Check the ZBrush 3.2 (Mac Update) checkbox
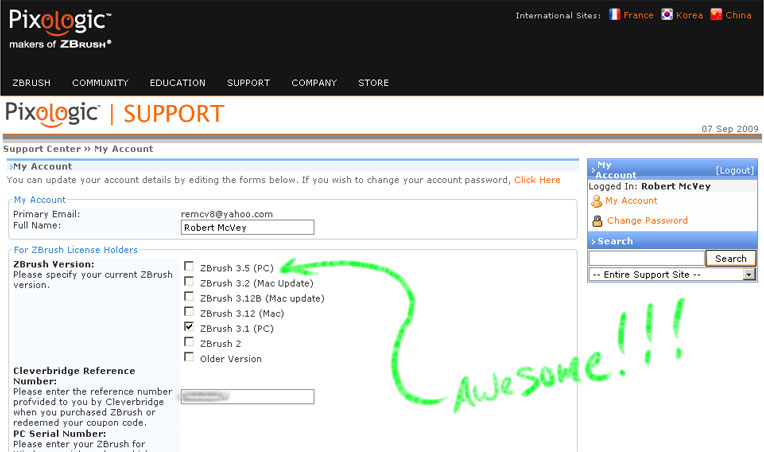The height and width of the screenshot is (452, 764). pyautogui.click(x=189, y=282)
